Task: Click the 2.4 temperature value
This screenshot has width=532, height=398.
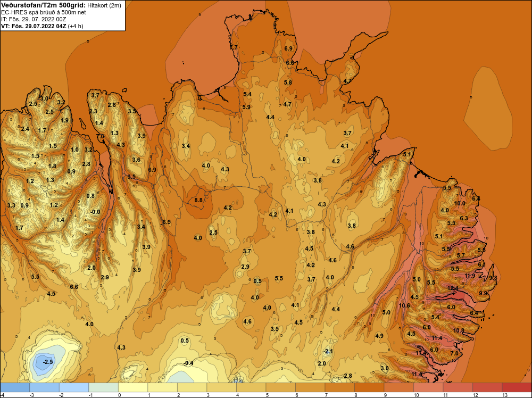Action: 25,129
